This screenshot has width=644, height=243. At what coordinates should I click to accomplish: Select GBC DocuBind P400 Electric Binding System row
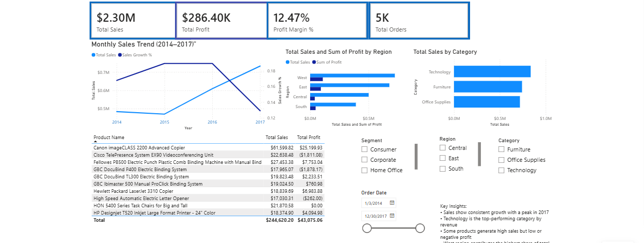point(208,169)
